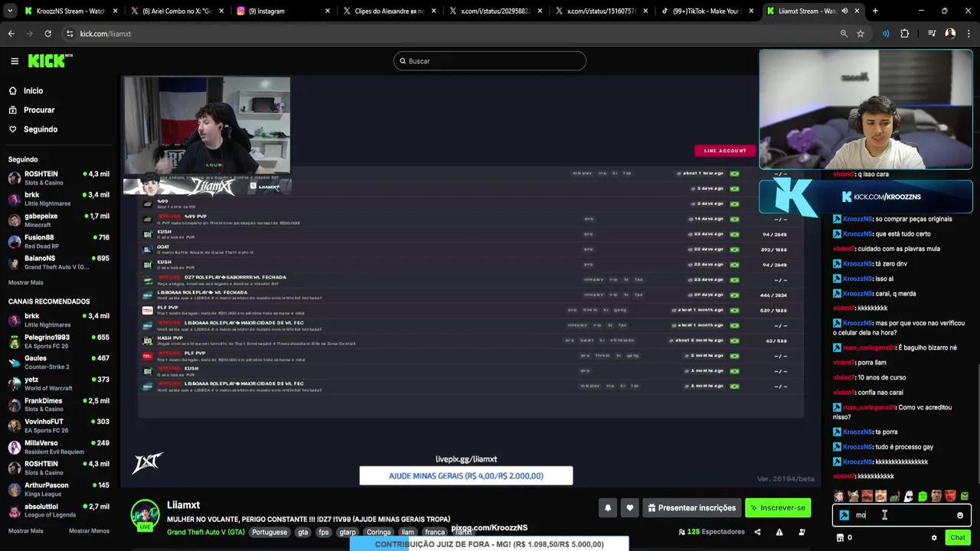Click the Liiamxt channel name
Screen dimensions: 980x551
click(x=183, y=505)
